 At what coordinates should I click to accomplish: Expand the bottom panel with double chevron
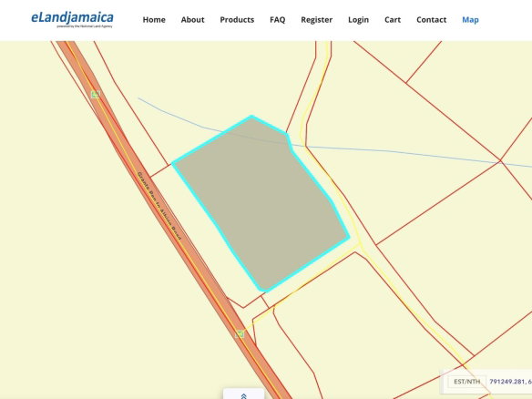pyautogui.click(x=243, y=395)
